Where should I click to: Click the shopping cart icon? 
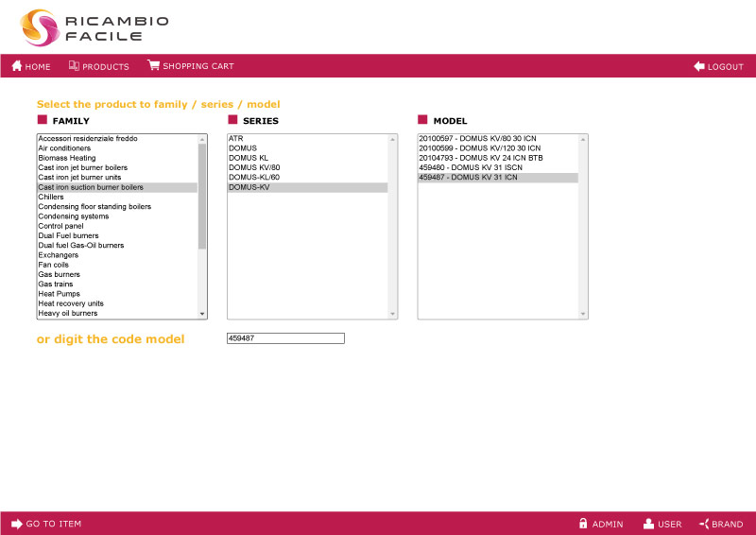tap(153, 65)
